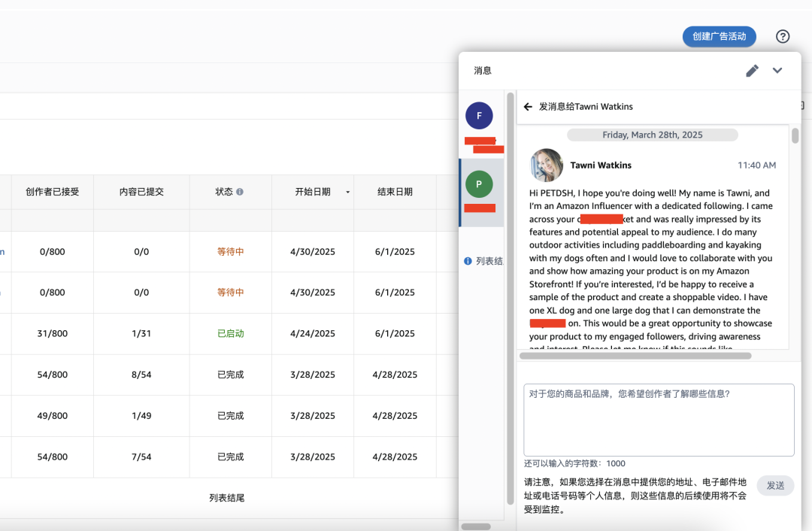Click the contact list vertical scrollbar
Viewport: 812px width, 531px height.
coord(510,299)
